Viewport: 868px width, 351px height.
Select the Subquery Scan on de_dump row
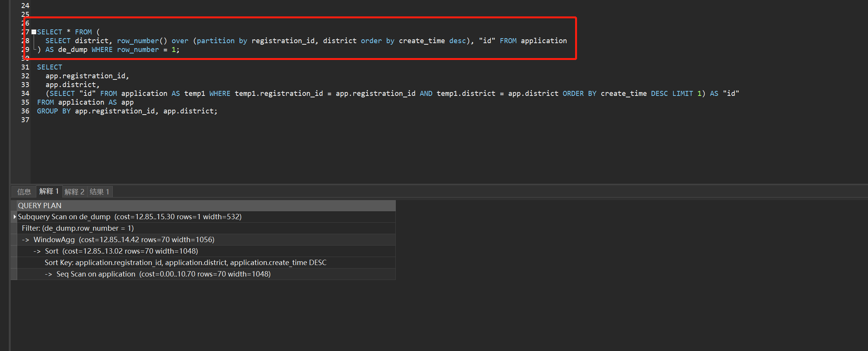pyautogui.click(x=206, y=217)
